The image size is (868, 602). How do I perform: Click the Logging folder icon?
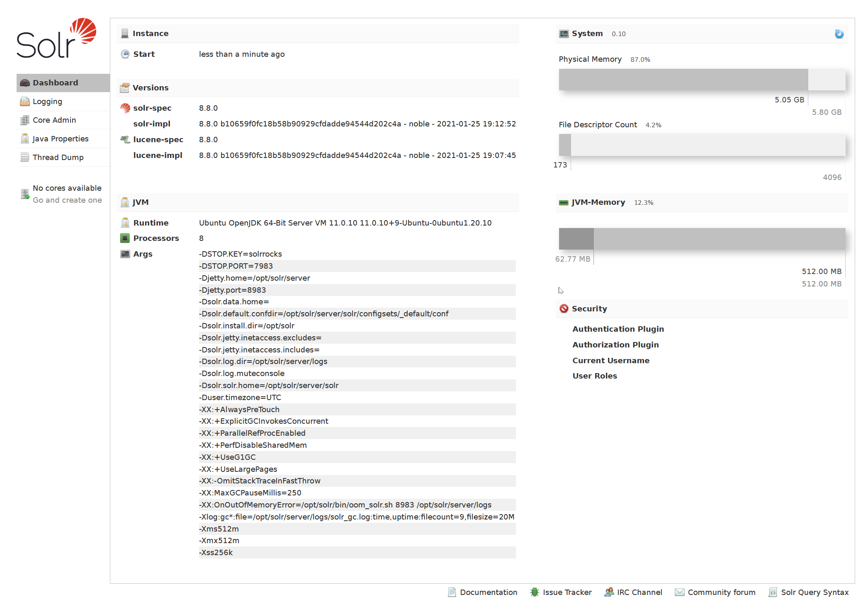25,102
